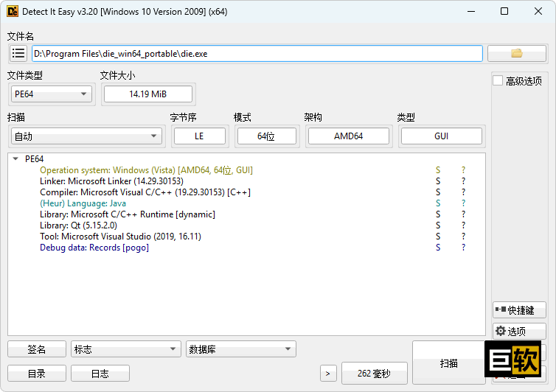Click S in the Compiler row
This screenshot has width=556, height=392.
(x=438, y=192)
